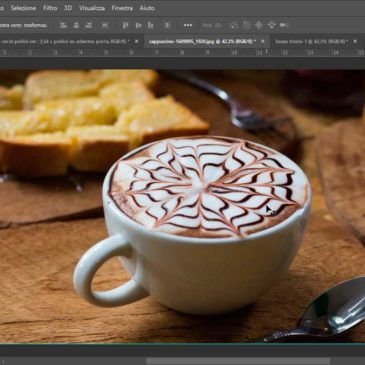Click distribute icon right of align right edges
The image size is (365, 365).
(x=105, y=25)
